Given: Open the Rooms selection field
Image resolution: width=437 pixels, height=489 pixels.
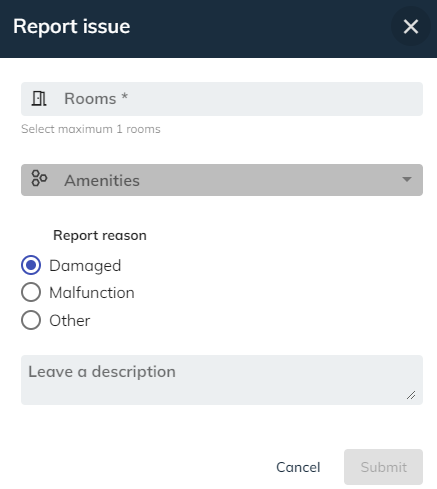Looking at the screenshot, I should pos(222,99).
